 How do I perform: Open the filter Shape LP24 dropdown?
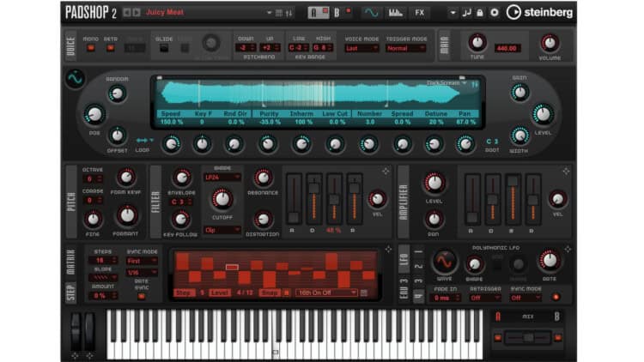(222, 178)
